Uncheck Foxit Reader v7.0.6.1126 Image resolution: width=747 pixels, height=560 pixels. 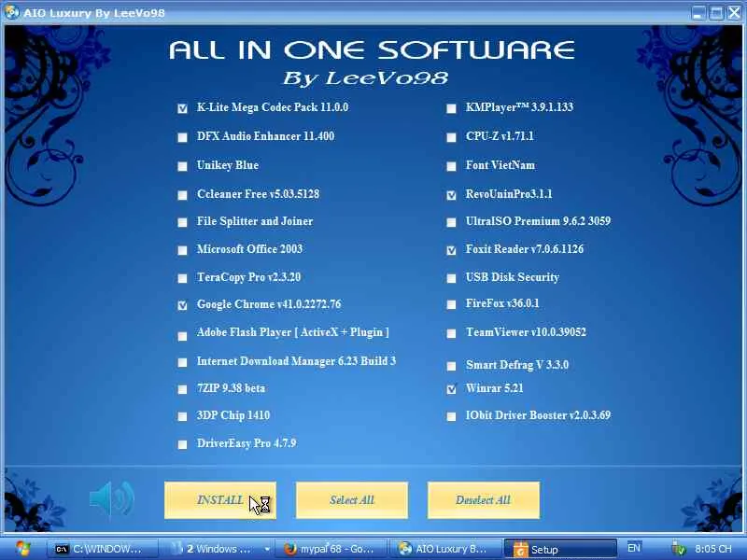tap(451, 250)
